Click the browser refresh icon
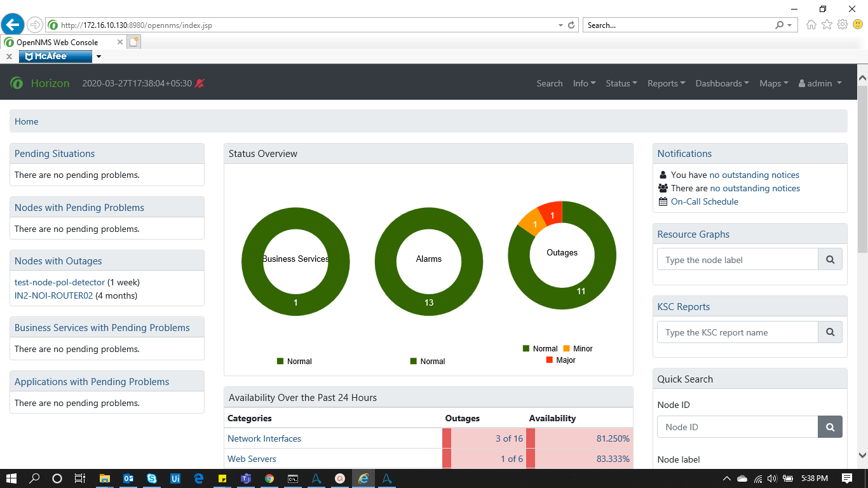Viewport: 868px width, 488px height. tap(571, 25)
